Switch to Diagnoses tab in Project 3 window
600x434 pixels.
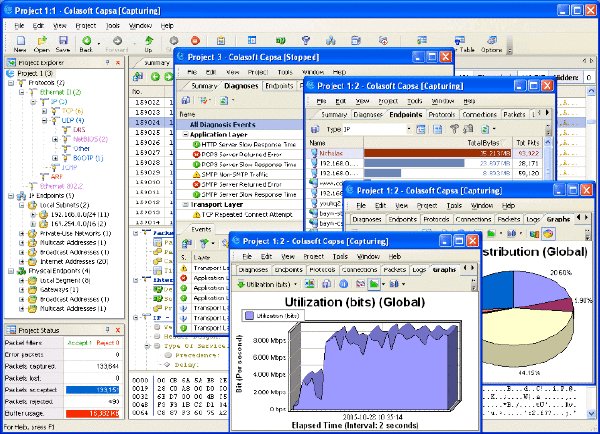coord(241,86)
